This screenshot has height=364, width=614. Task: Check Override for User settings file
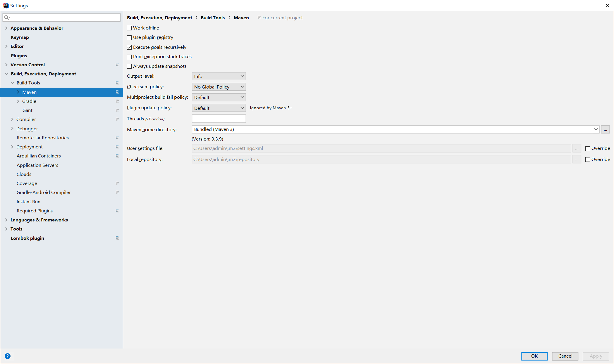(587, 148)
